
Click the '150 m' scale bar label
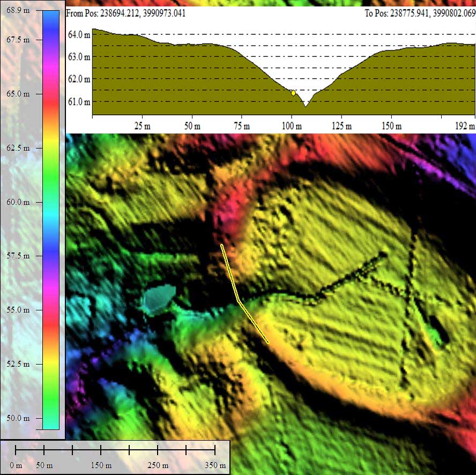tap(101, 465)
